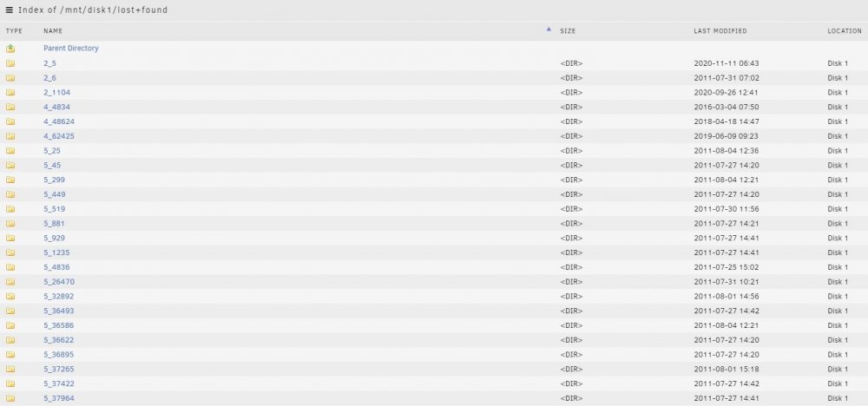Open the 5_36493 directory link
This screenshot has height=406, width=868.
(59, 311)
